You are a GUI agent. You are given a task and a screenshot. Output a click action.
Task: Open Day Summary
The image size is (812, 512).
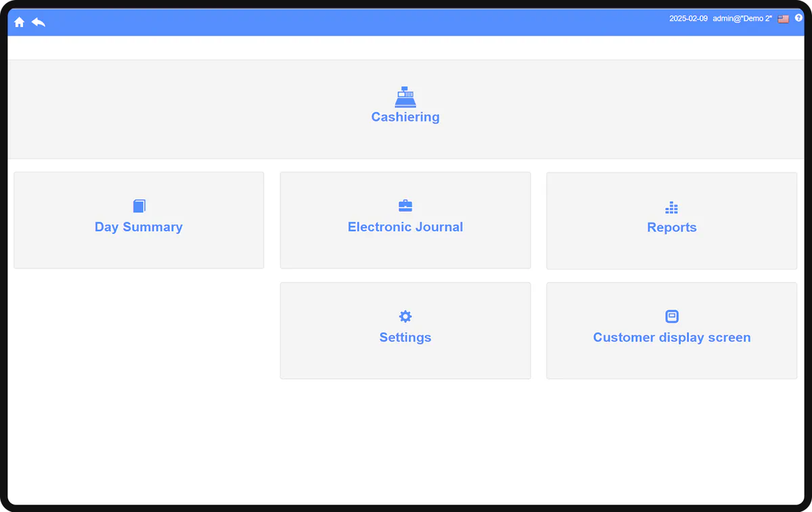click(x=139, y=220)
